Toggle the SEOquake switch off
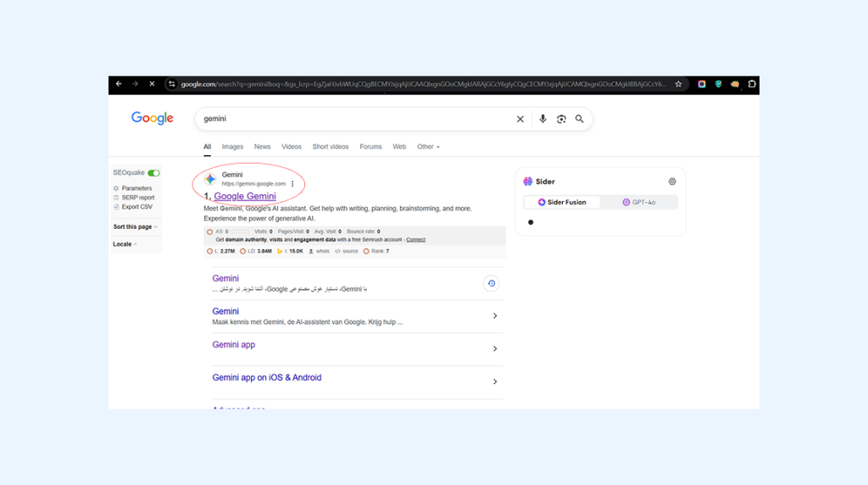 pos(154,173)
